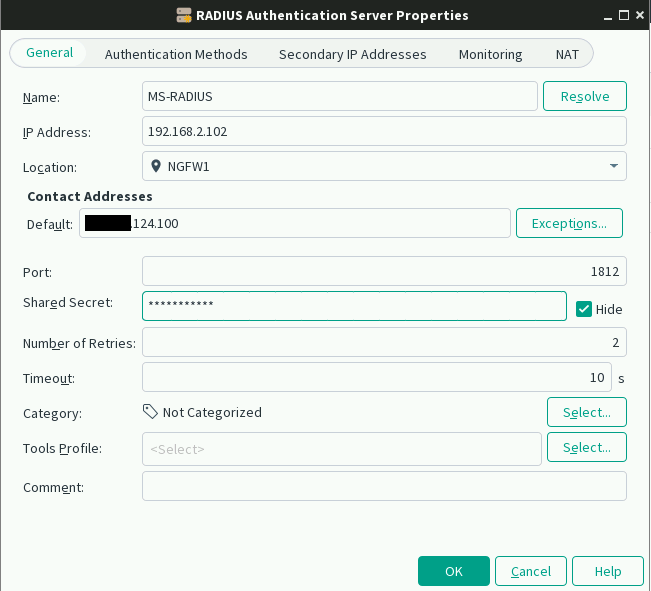Image resolution: width=651 pixels, height=591 pixels.
Task: Switch to the Monitoring tab
Action: 490,54
